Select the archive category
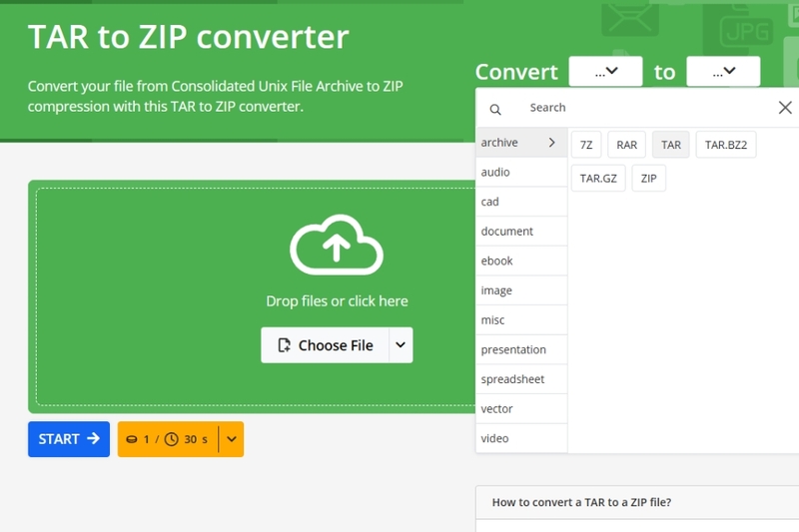 point(521,143)
